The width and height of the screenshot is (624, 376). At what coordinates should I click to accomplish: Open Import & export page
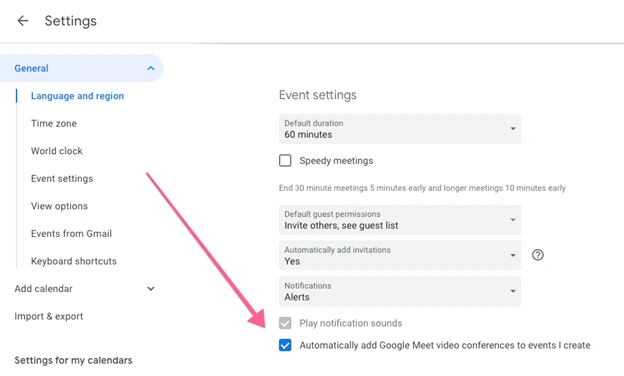coord(49,316)
